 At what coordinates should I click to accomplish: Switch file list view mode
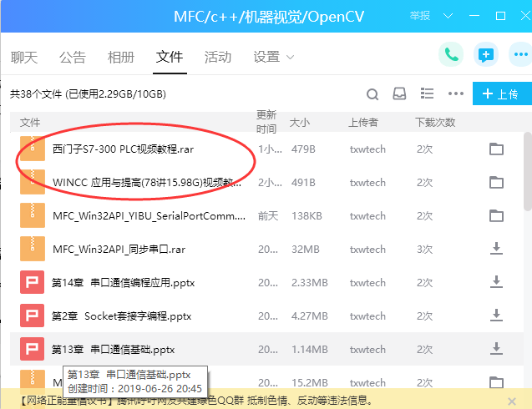click(x=427, y=93)
